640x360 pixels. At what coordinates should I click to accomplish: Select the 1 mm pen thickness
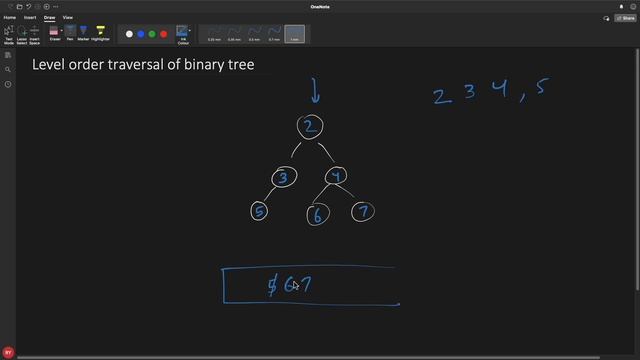tap(294, 34)
